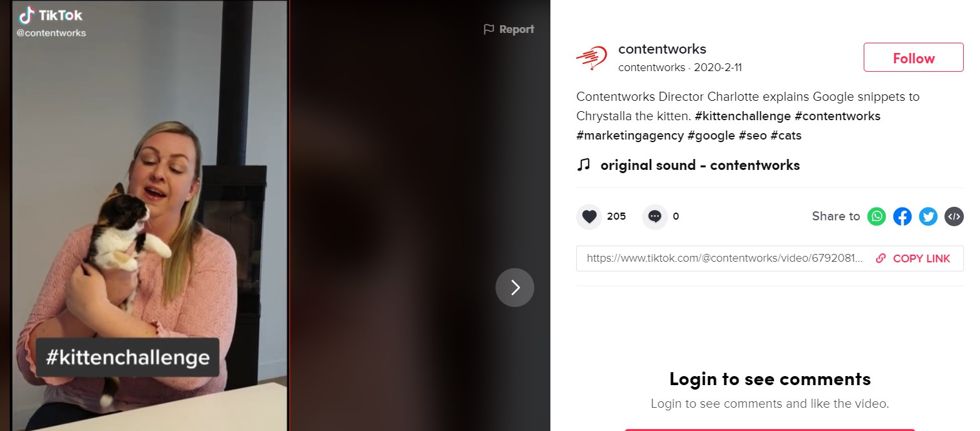Report this video
980x431 pixels.
point(509,29)
